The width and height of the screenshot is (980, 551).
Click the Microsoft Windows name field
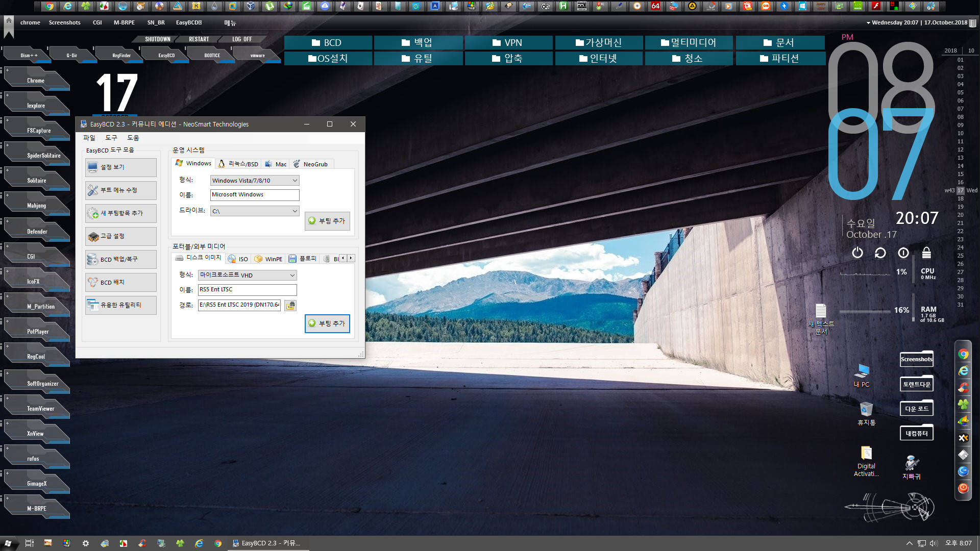tap(255, 195)
